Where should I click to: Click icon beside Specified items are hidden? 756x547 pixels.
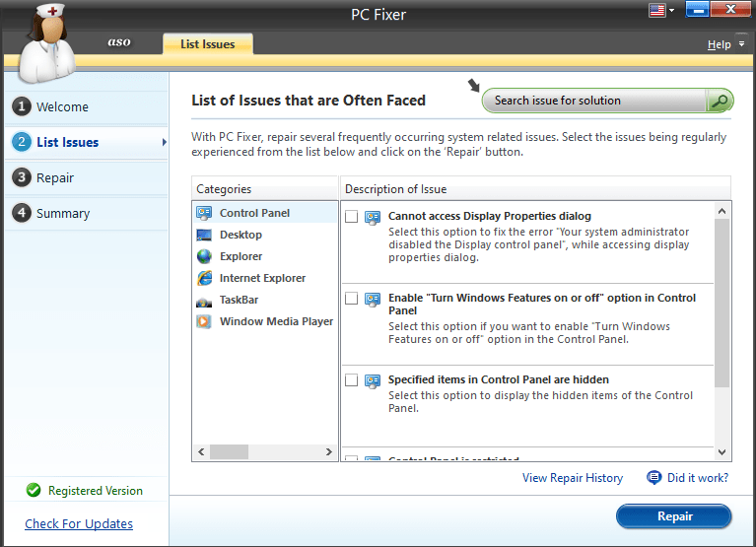[x=373, y=381]
